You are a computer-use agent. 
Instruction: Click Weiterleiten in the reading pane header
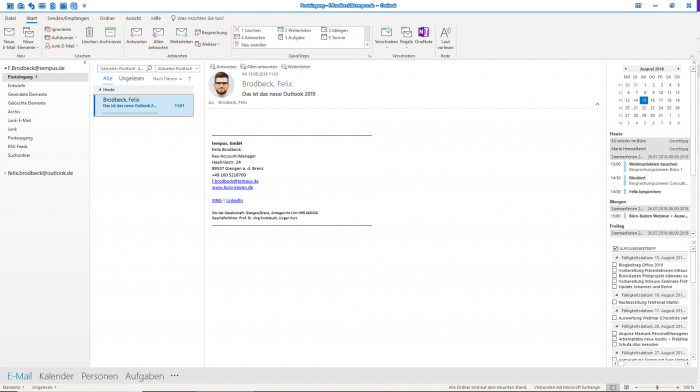[296, 67]
